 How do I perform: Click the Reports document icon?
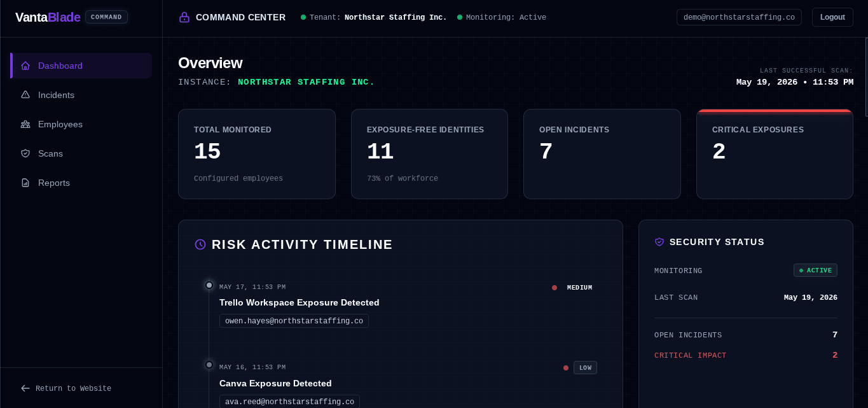25,183
